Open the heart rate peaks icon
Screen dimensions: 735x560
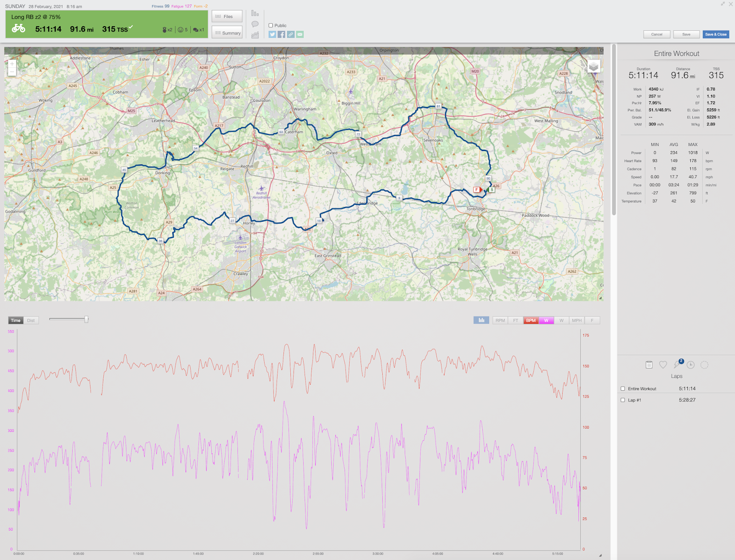663,365
